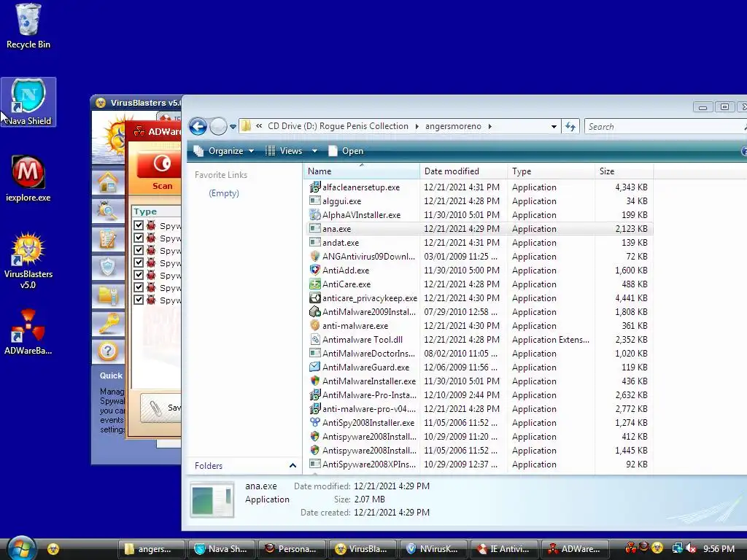Viewport: 747px width, 560px height.
Task: Click the CD Drive (D:) breadcrumb
Action: (x=338, y=126)
